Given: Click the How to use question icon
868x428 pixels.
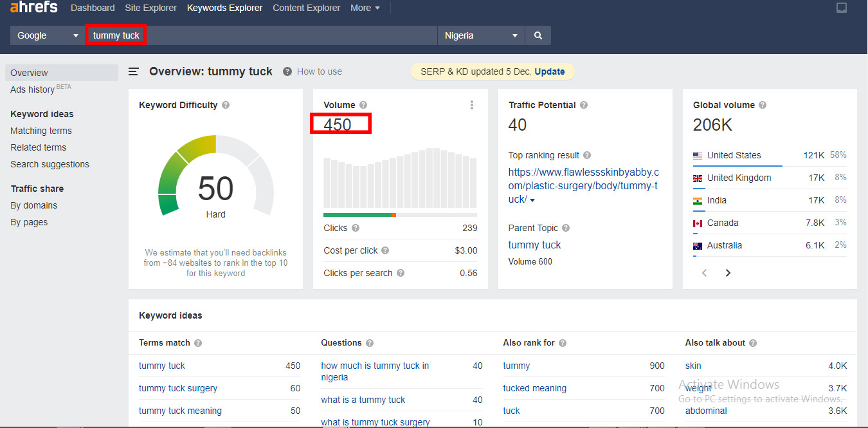Looking at the screenshot, I should click(287, 71).
